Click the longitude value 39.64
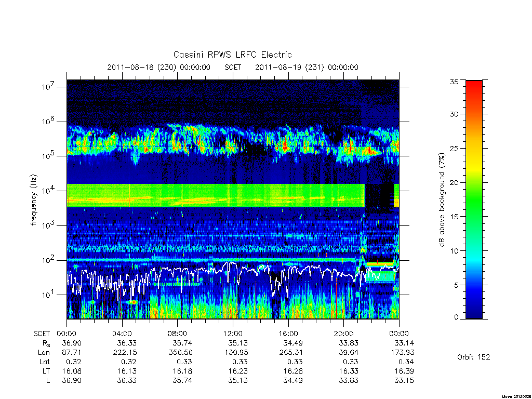The image size is (532, 399). pos(349,353)
